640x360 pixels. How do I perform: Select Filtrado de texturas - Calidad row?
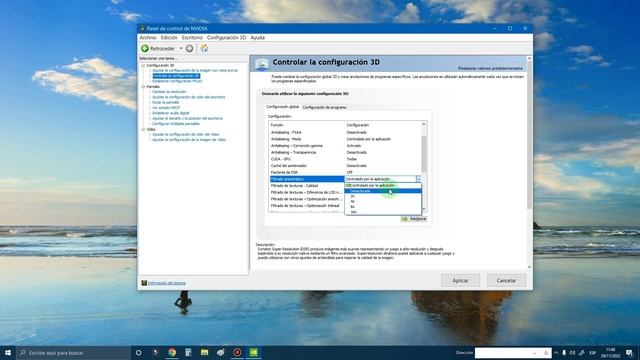pos(307,186)
